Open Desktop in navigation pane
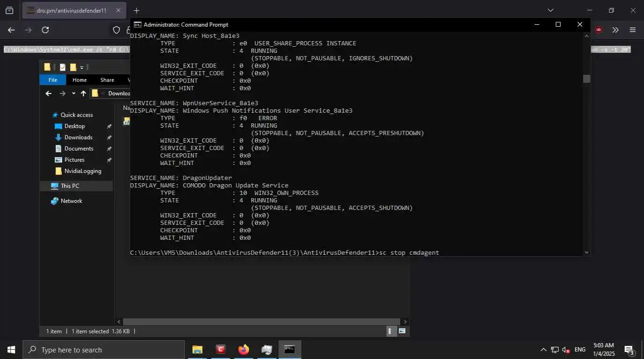Screen dimensions: 644x359 point(74,126)
